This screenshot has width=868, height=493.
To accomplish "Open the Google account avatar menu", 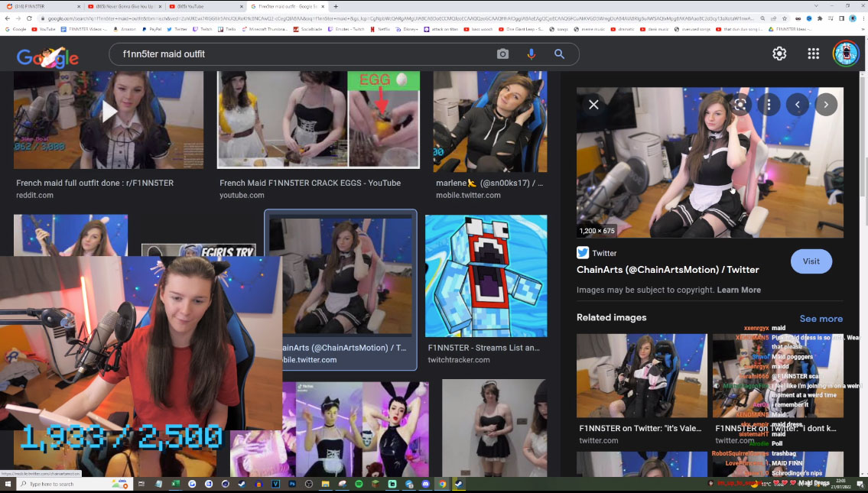I will (x=845, y=53).
